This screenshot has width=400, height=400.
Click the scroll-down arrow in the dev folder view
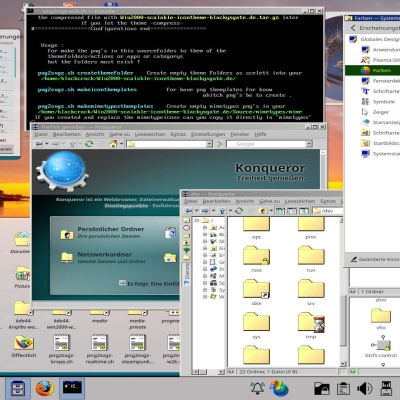[x=343, y=364]
